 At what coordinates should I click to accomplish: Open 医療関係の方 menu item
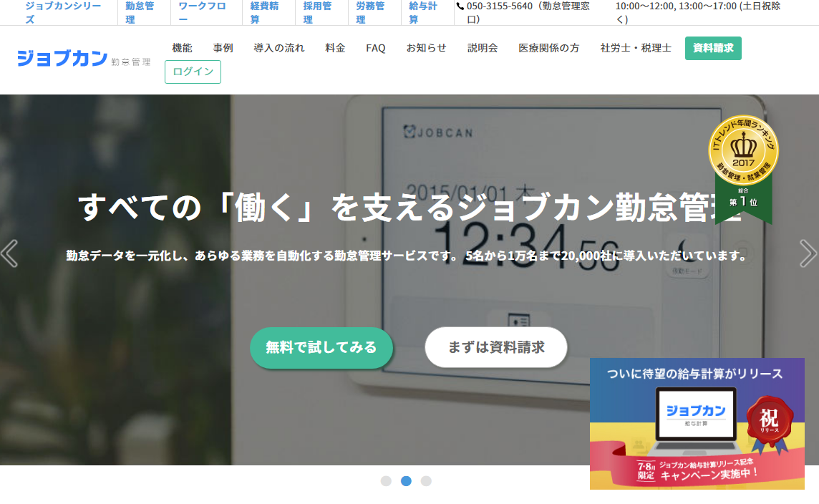pyautogui.click(x=549, y=48)
